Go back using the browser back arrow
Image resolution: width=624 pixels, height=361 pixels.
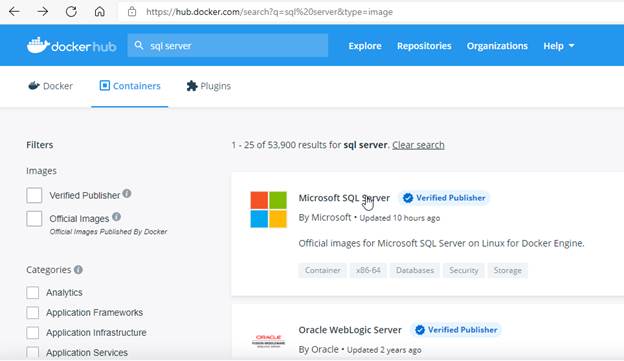pos(14,12)
